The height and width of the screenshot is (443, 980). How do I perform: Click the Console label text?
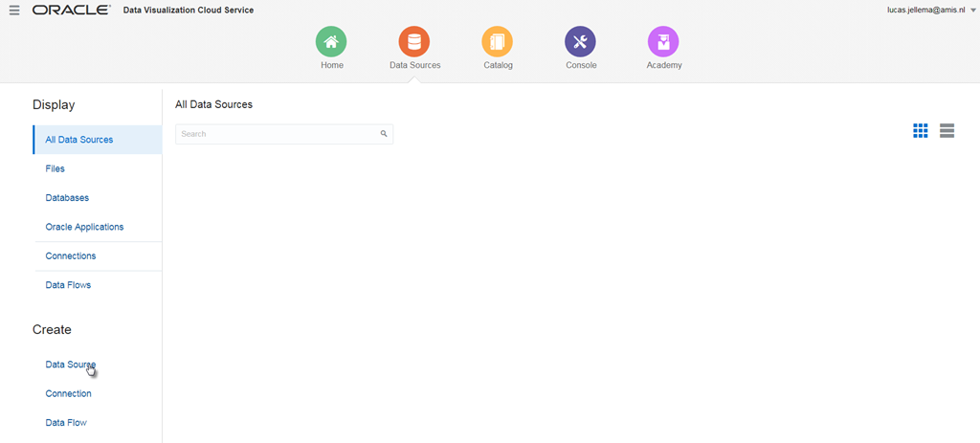[x=581, y=65]
